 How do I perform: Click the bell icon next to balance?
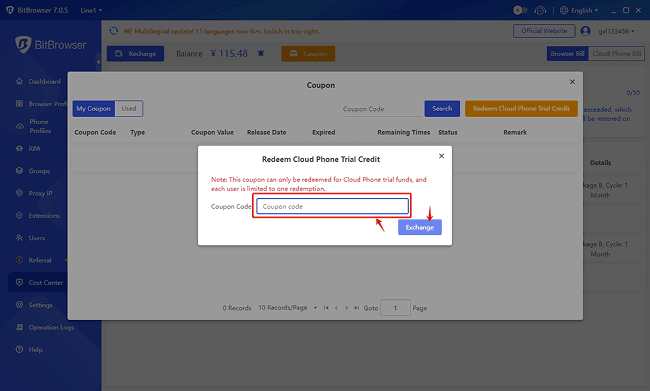click(261, 53)
